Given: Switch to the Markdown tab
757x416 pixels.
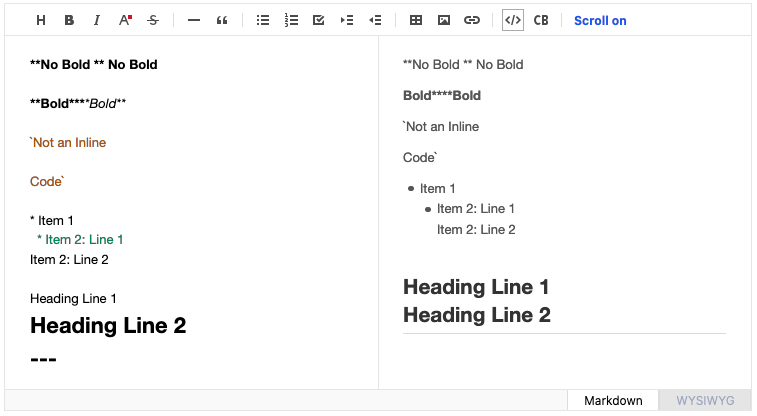Looking at the screenshot, I should tap(613, 401).
